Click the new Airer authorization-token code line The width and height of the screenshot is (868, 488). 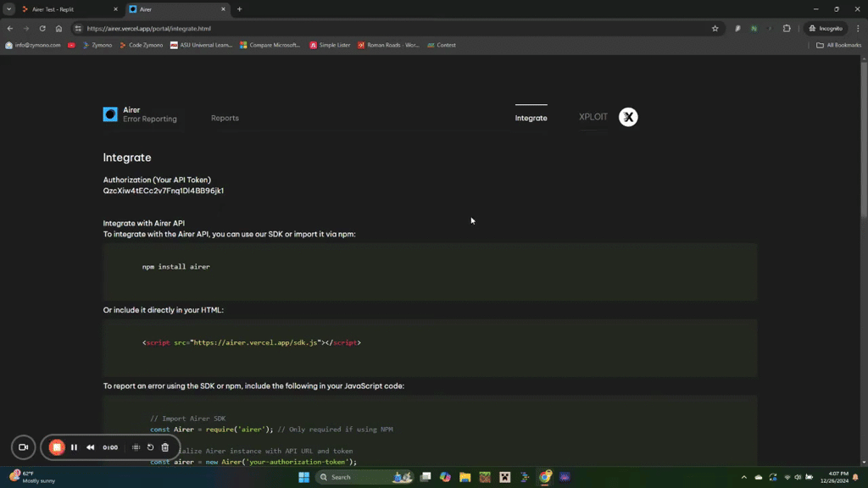(253, 462)
